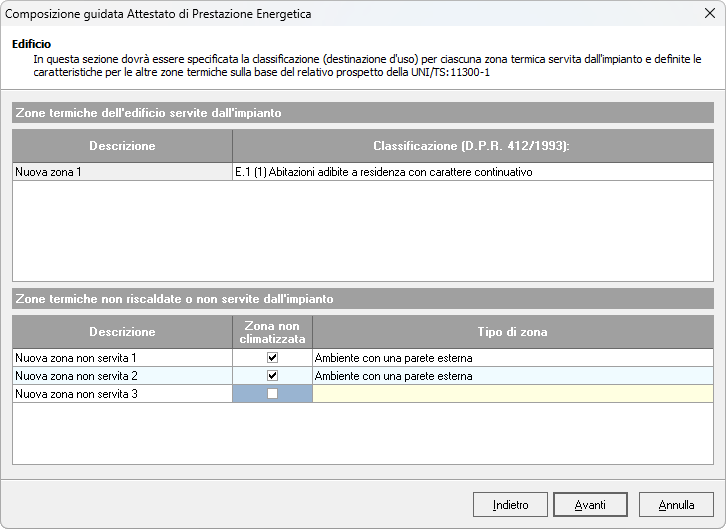Select the Nuova zona 1 description cell
This screenshot has width=726, height=529.
(x=122, y=172)
